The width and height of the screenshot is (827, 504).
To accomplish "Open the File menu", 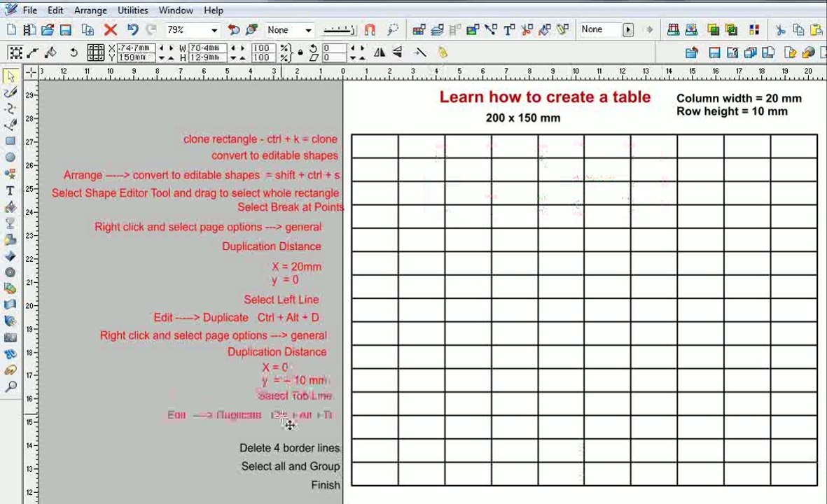I will tap(29, 10).
